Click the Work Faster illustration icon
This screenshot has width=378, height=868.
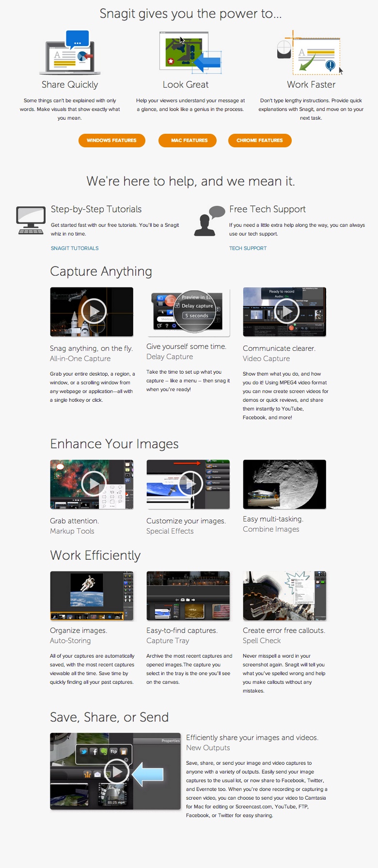[310, 52]
